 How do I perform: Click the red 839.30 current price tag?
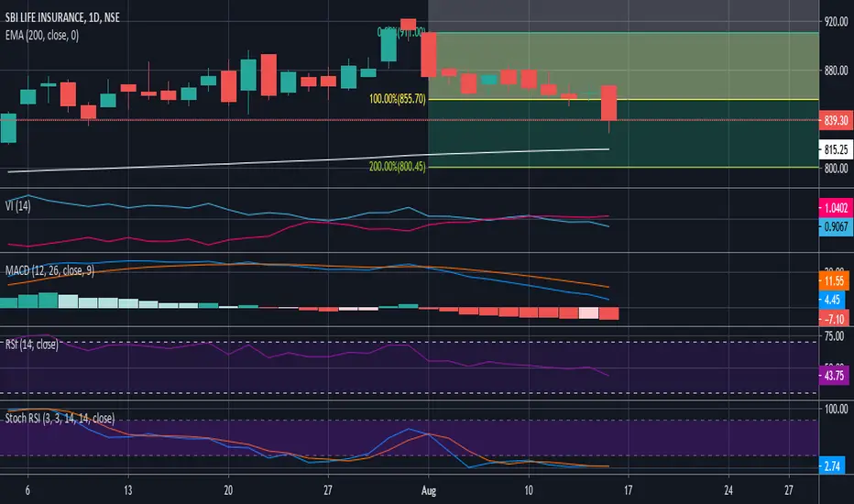(x=836, y=120)
